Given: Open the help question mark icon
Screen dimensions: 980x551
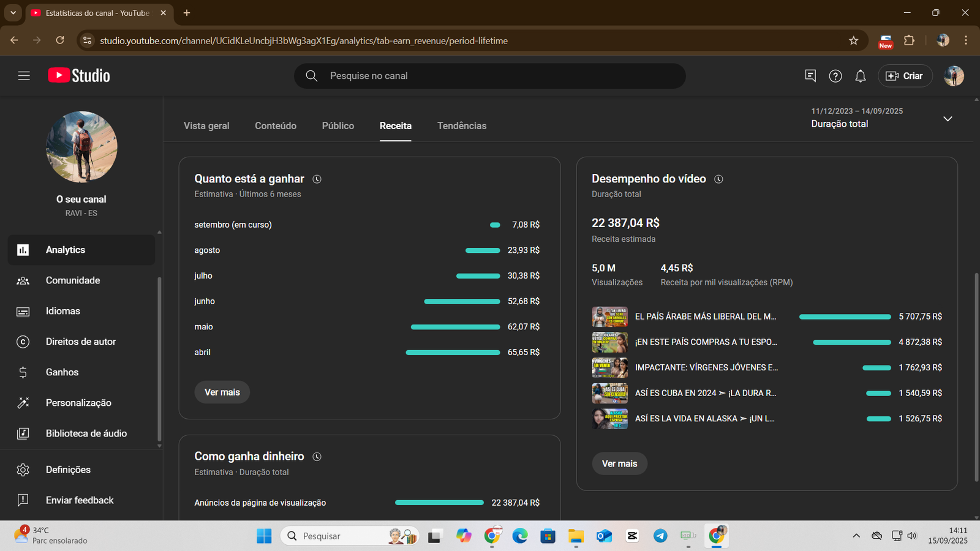Looking at the screenshot, I should [835, 76].
